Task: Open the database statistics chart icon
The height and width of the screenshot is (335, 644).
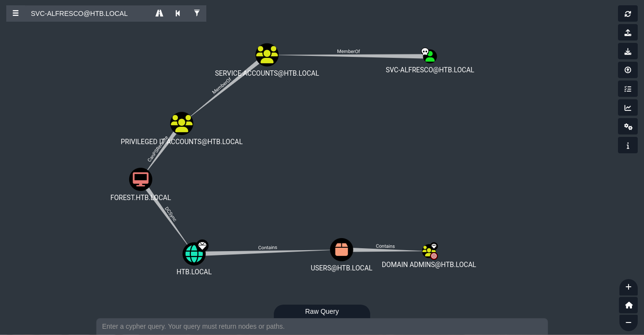Action: [x=628, y=107]
